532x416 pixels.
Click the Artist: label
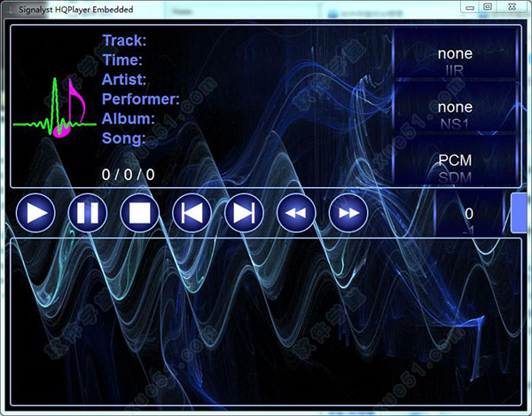coord(124,80)
